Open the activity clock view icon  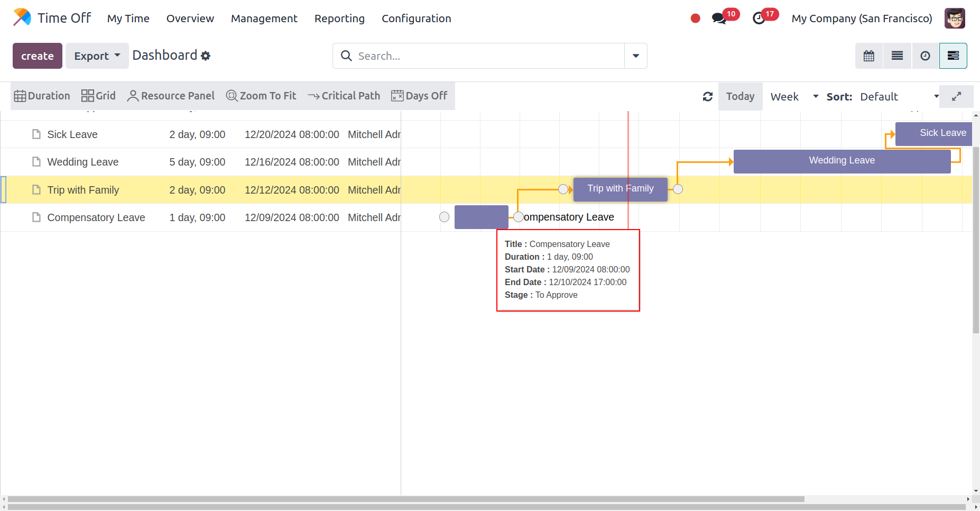(x=925, y=56)
